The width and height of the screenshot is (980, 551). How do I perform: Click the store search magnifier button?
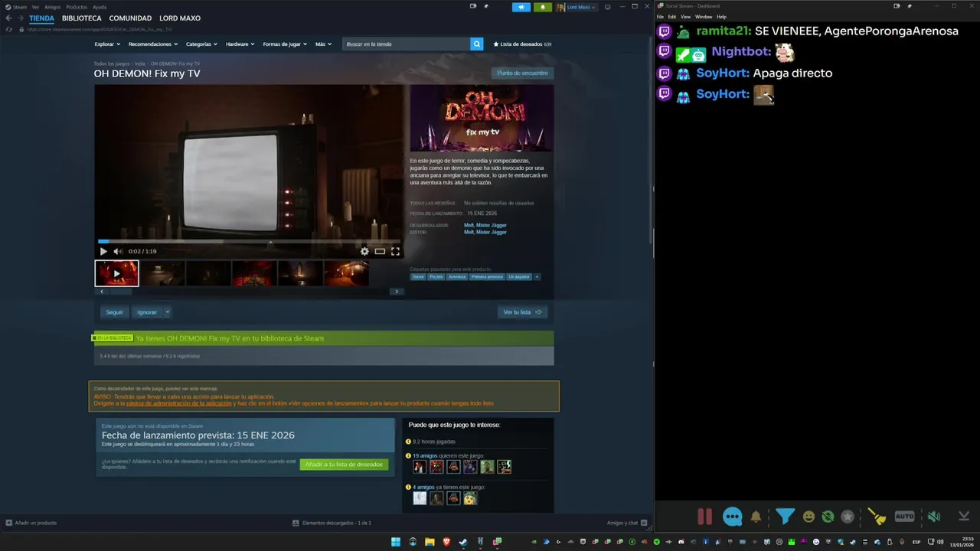(x=477, y=44)
